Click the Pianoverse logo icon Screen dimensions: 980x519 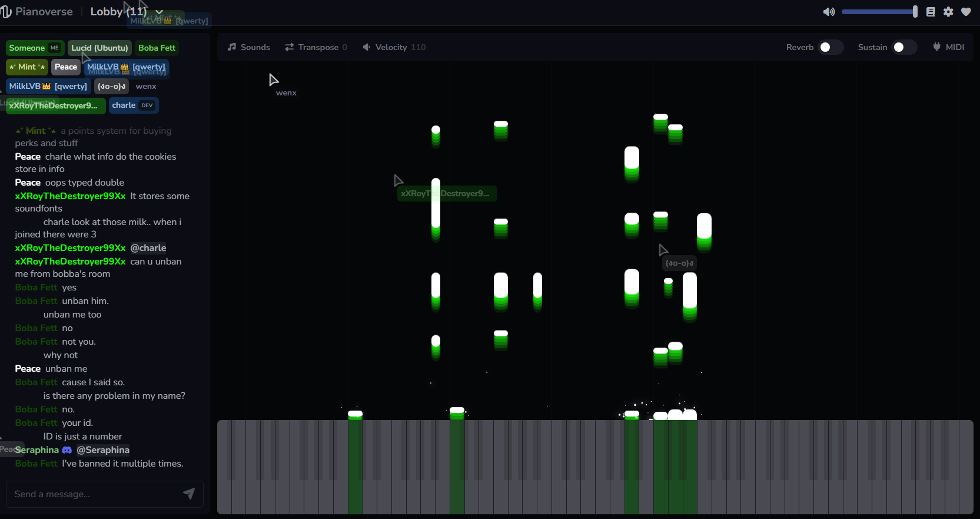[6, 12]
